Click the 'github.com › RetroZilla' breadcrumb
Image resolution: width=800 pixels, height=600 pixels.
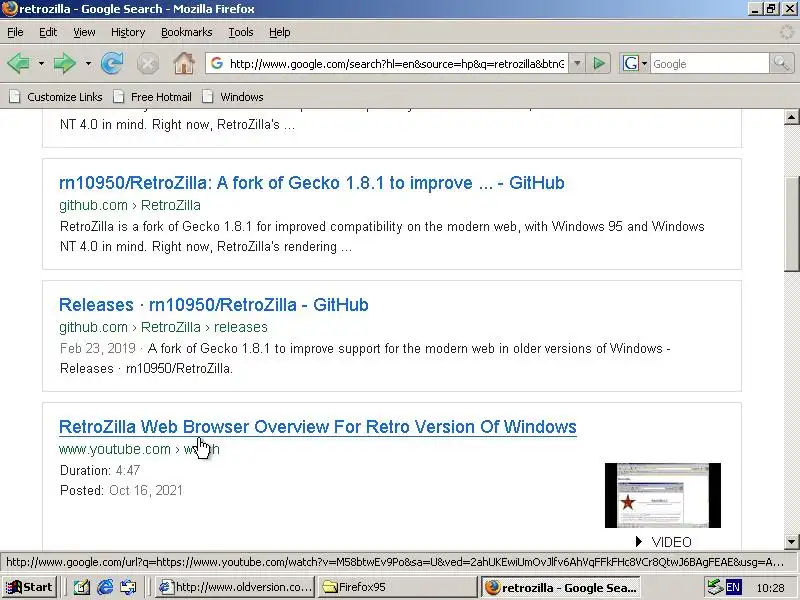point(130,205)
